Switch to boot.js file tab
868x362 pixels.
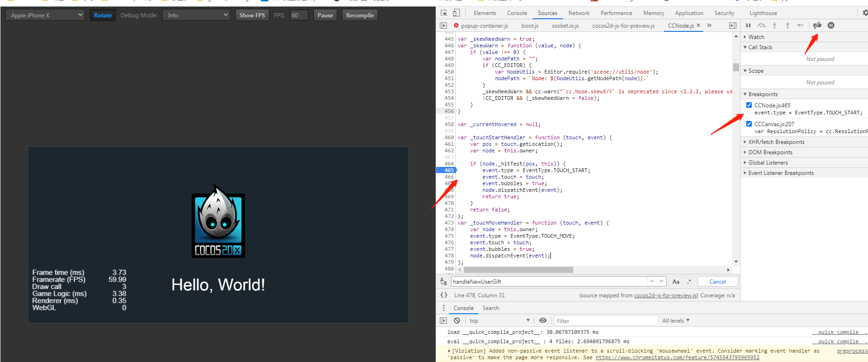[x=530, y=26]
